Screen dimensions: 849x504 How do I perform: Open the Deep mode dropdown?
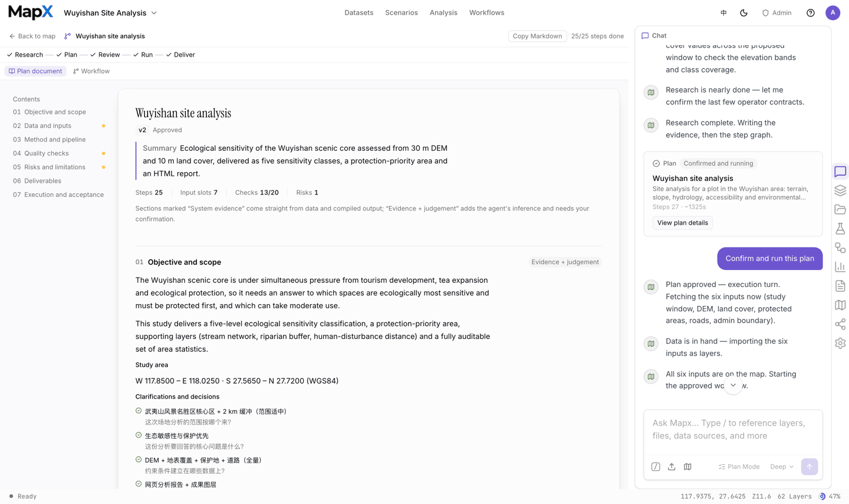coord(782,467)
